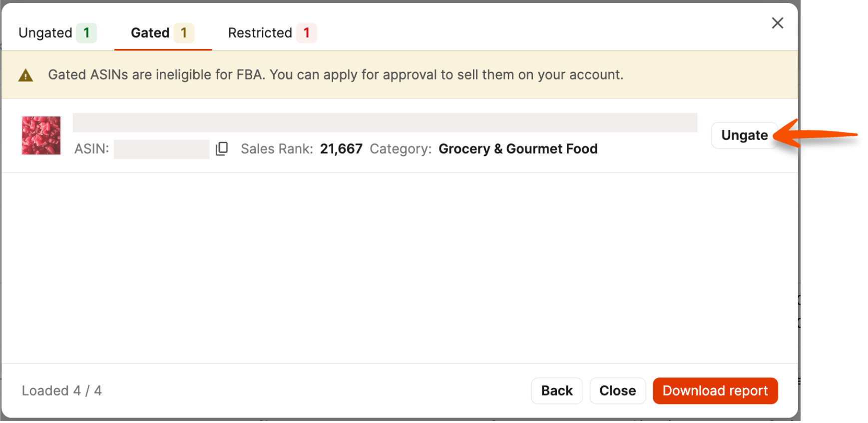Download the report via the red button

point(715,390)
